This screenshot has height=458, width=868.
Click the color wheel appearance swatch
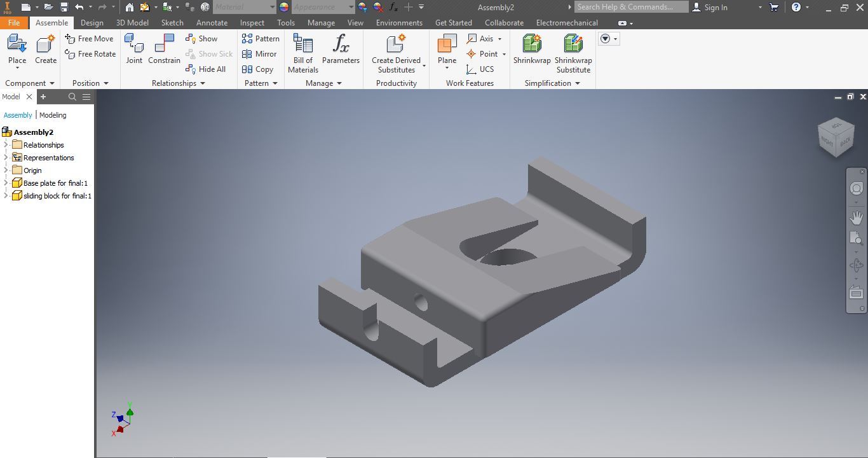click(284, 7)
